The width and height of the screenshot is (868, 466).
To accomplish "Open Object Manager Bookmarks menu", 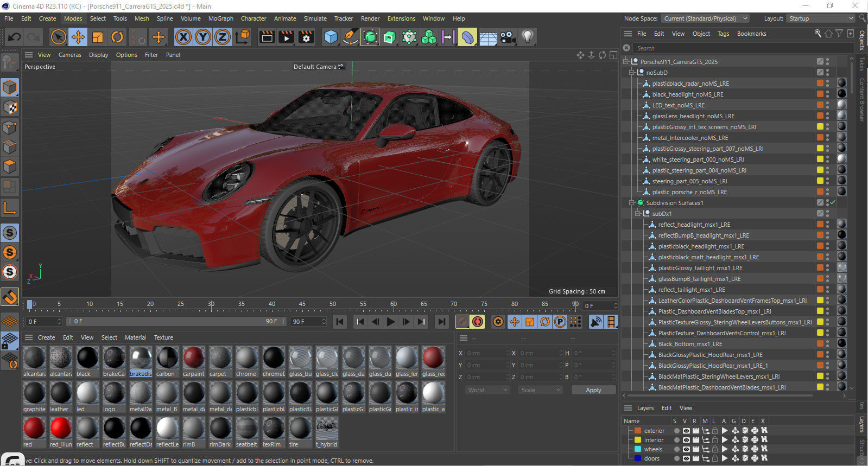I will (751, 34).
